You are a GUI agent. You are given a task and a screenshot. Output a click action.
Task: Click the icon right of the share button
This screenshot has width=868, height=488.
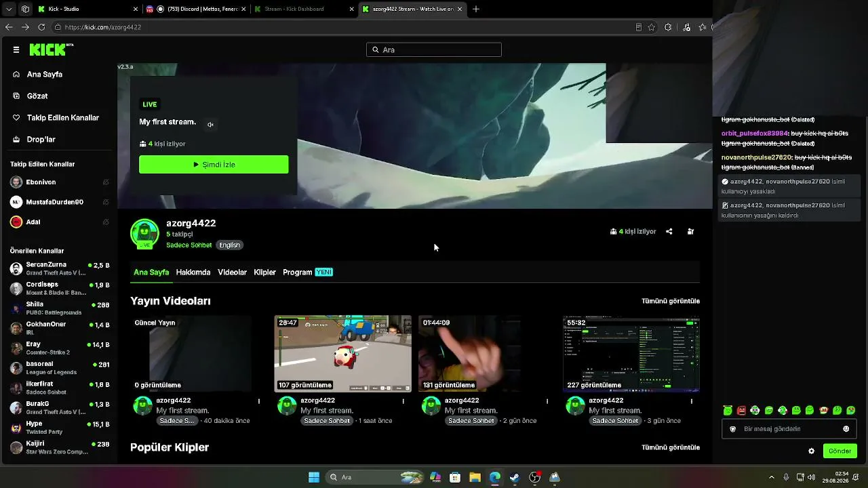tap(690, 232)
